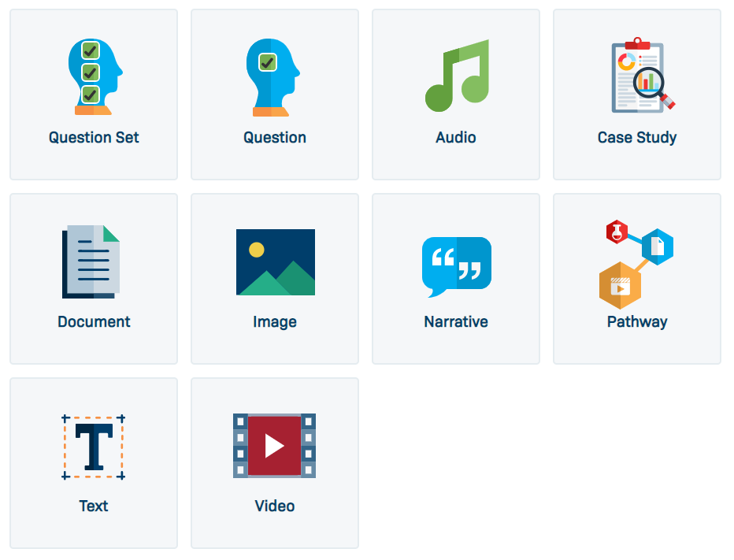Click the "Video" label text
Viewport: 734px width, 560px height.
(275, 506)
